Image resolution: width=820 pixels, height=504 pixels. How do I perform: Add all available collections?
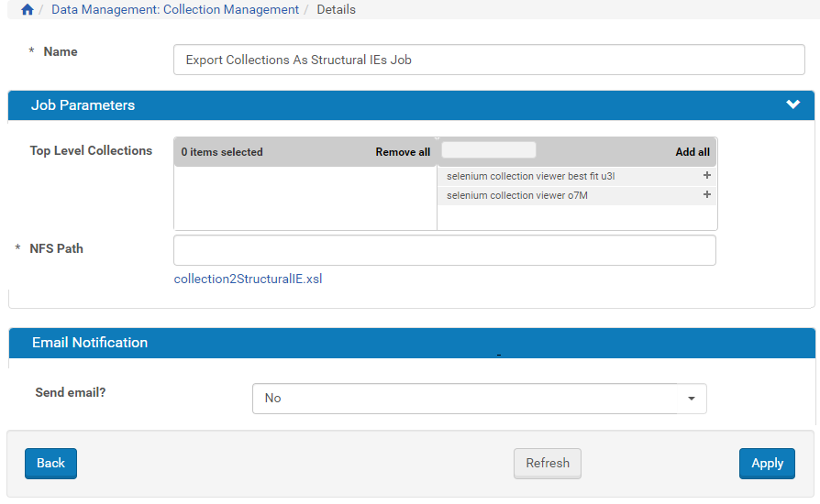click(692, 152)
